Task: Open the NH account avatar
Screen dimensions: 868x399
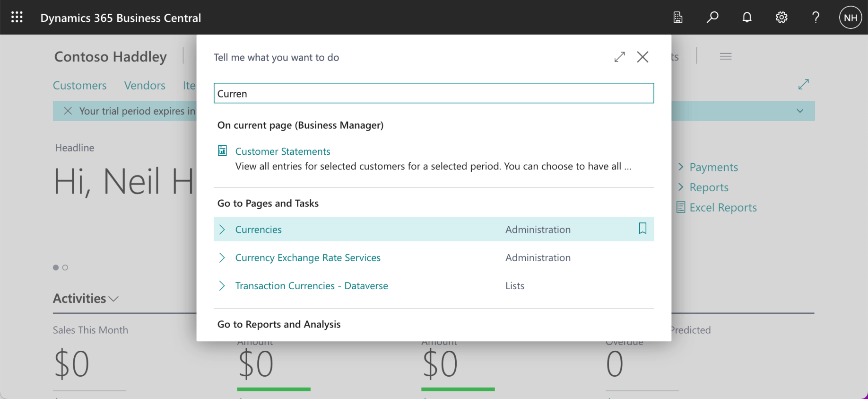Action: (x=851, y=18)
